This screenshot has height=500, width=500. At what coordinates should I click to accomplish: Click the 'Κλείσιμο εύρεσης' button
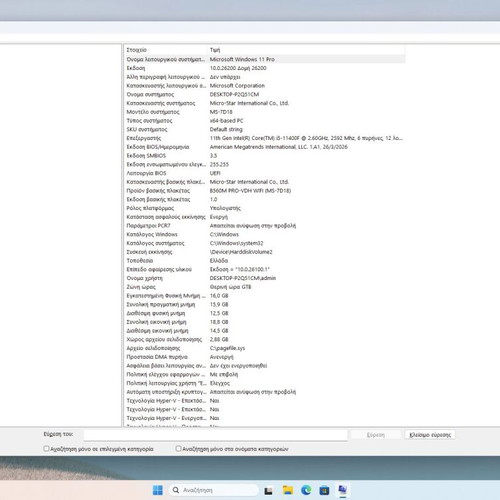pos(430,435)
